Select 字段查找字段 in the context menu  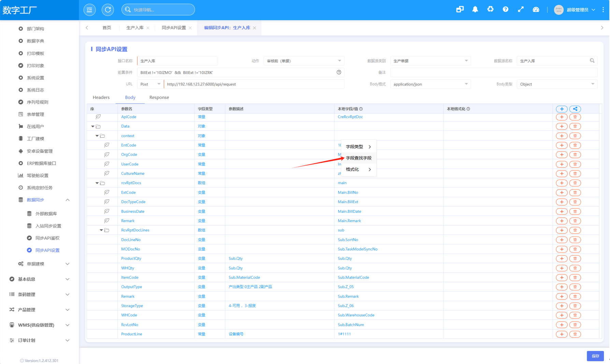click(359, 158)
